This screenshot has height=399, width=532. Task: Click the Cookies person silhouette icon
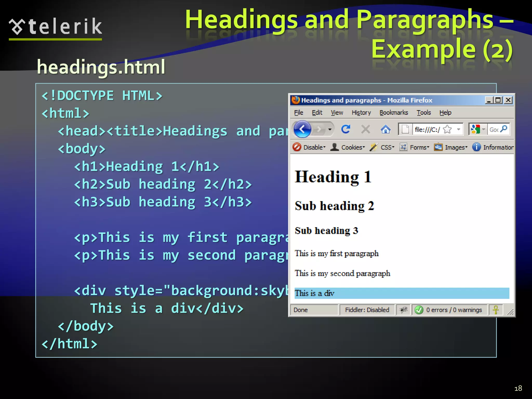coord(335,147)
